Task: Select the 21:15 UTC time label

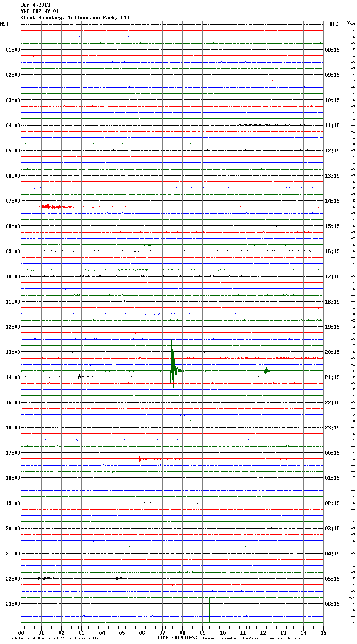Action: pyautogui.click(x=332, y=377)
